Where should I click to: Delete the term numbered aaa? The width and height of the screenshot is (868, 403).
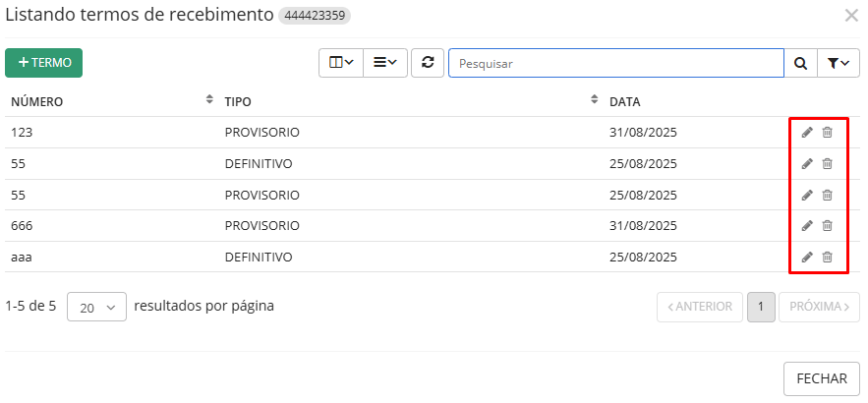[827, 257]
